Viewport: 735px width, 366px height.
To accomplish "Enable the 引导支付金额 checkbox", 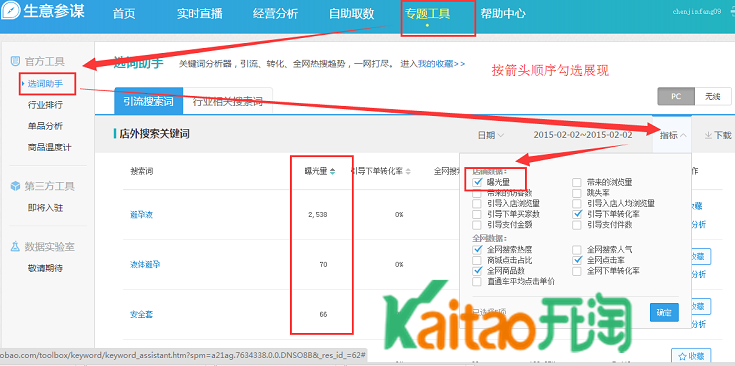I will 477,225.
